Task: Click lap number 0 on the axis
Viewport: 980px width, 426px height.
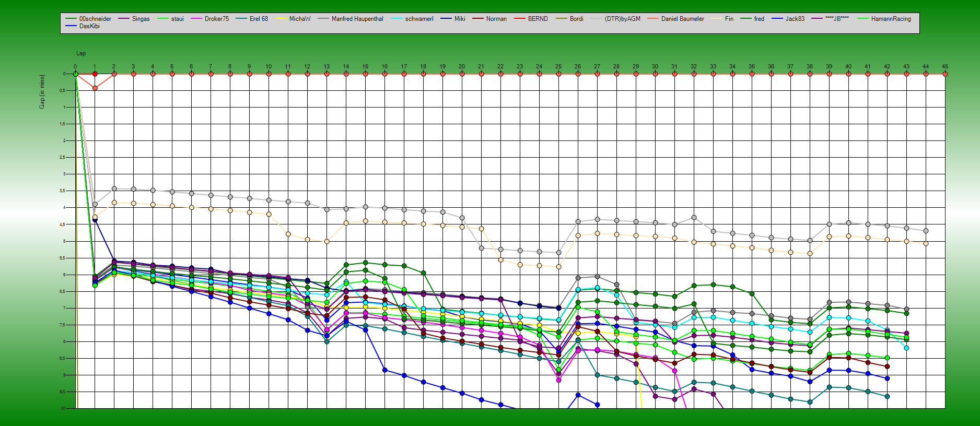Action: tap(75, 67)
